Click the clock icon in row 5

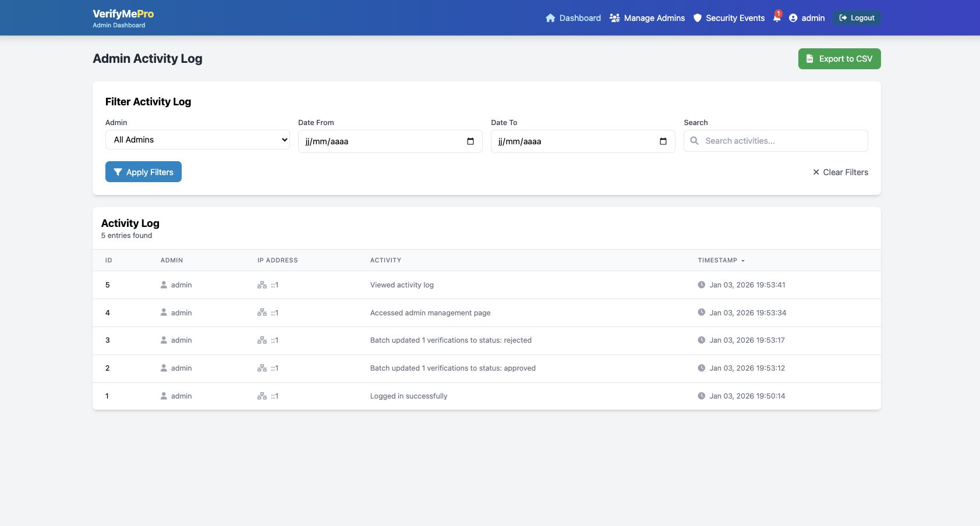(701, 285)
